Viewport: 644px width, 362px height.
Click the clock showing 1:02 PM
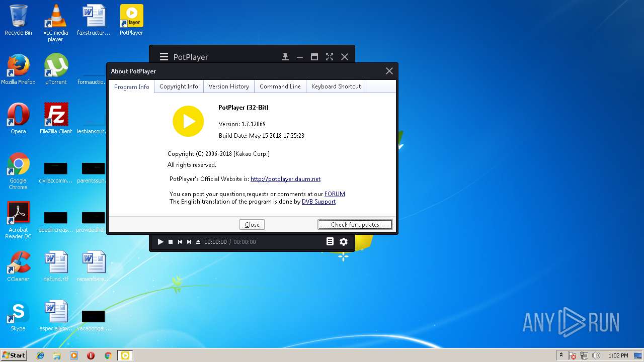[618, 355]
